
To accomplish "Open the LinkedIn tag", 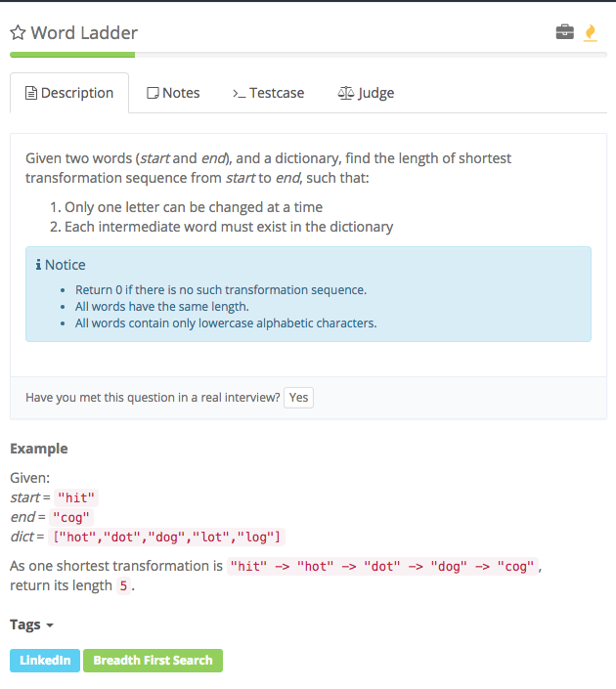I will (45, 661).
